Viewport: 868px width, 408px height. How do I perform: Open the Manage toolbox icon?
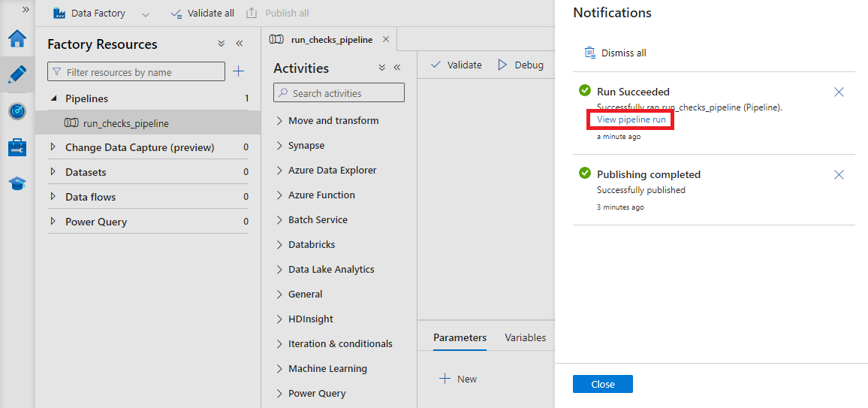pos(17,148)
